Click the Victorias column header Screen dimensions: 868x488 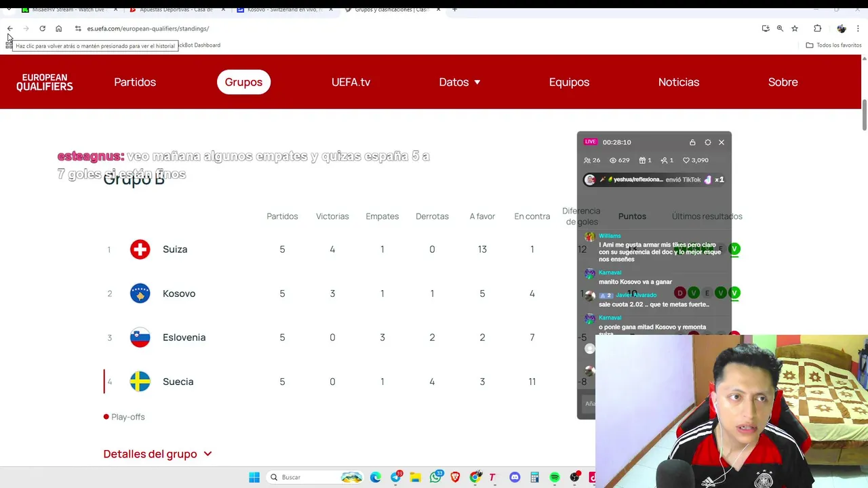[332, 216]
